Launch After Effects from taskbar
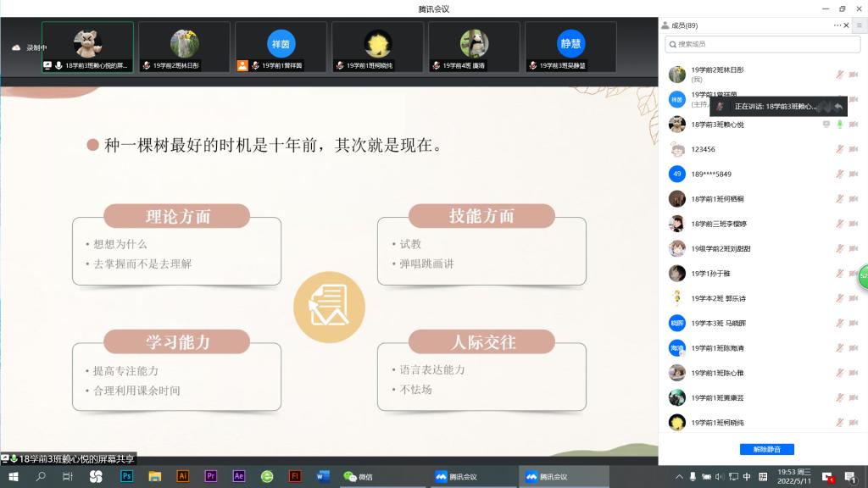Screen dimensions: 868x488 (239, 477)
